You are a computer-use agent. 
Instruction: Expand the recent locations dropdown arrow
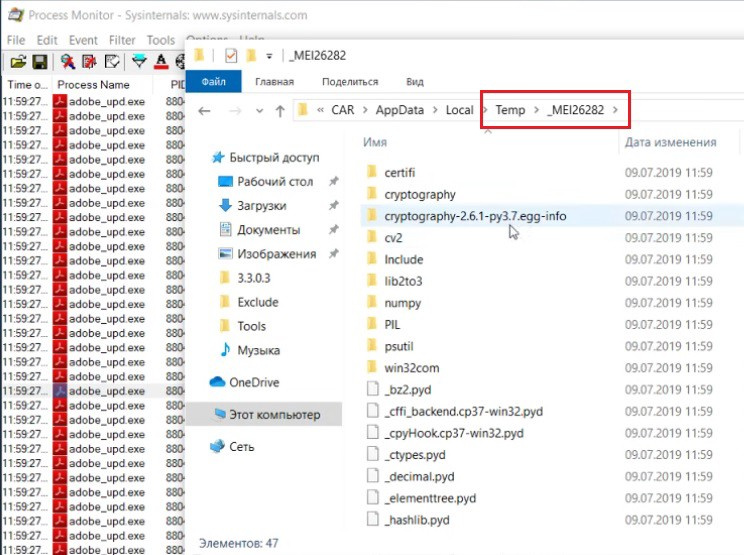(259, 110)
